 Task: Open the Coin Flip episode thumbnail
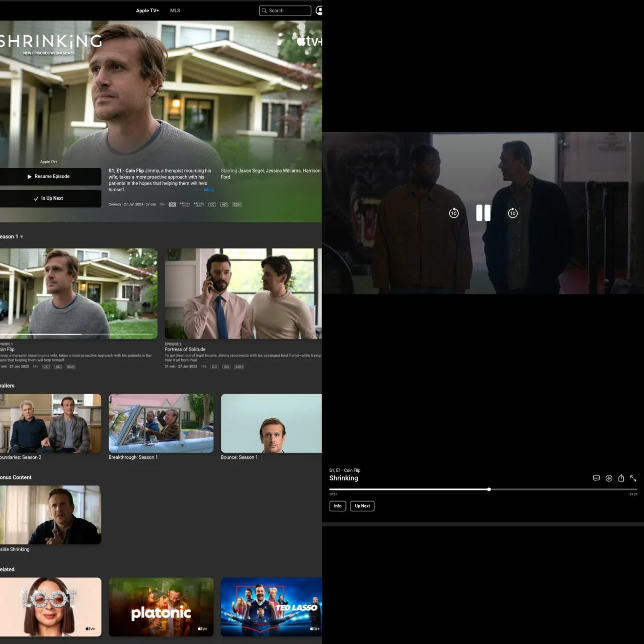[x=78, y=293]
